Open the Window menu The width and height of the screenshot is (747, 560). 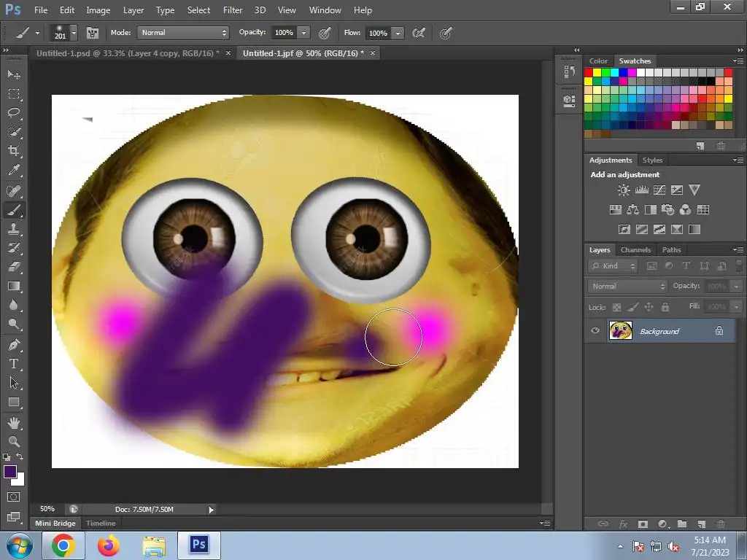click(325, 10)
